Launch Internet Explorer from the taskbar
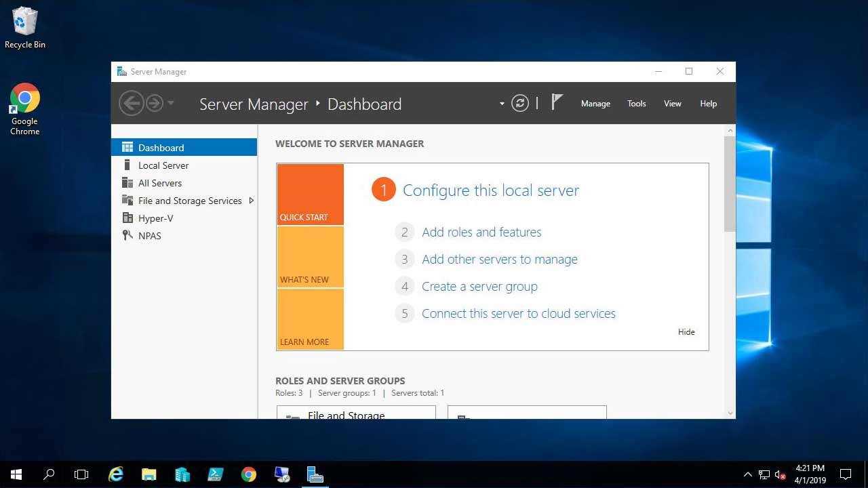This screenshot has width=868, height=488. pos(116,474)
